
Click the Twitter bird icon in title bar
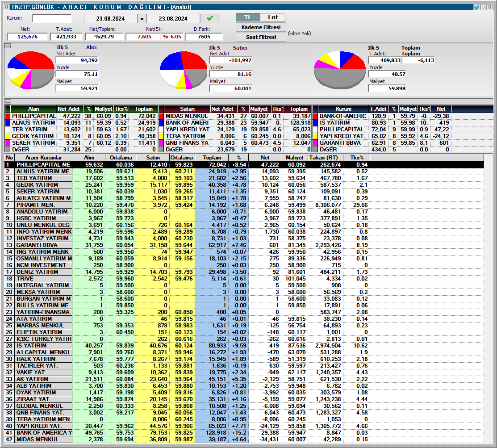[x=476, y=7]
